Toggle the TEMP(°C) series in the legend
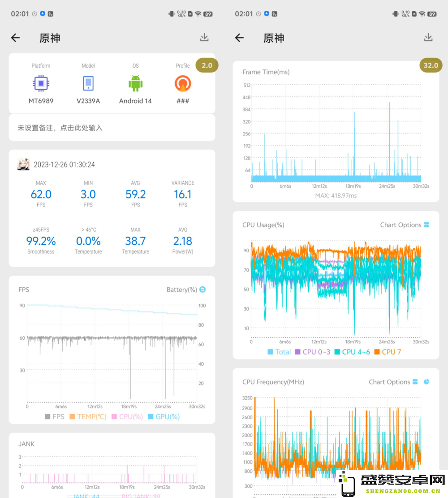This screenshot has height=498, width=448. point(88,417)
